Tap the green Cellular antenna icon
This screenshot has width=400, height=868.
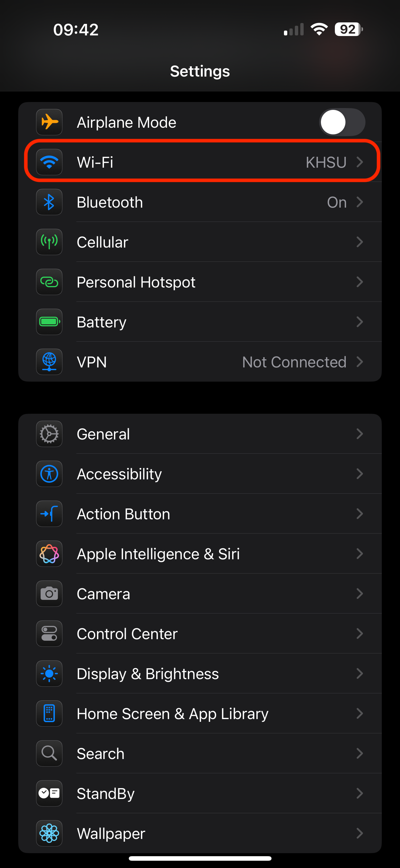pyautogui.click(x=49, y=242)
